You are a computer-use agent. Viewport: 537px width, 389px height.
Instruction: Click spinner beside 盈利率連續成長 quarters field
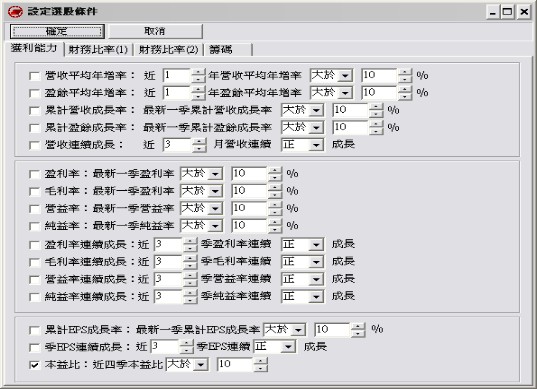pos(190,245)
